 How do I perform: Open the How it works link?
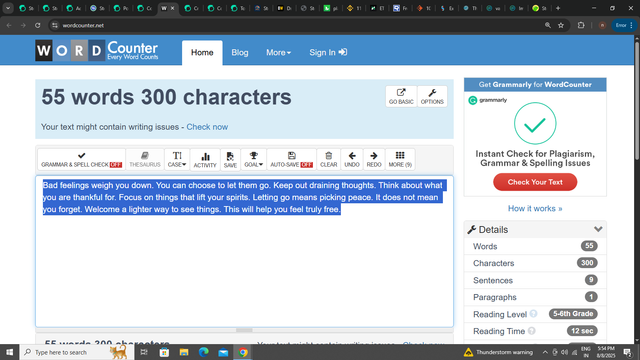pos(535,209)
